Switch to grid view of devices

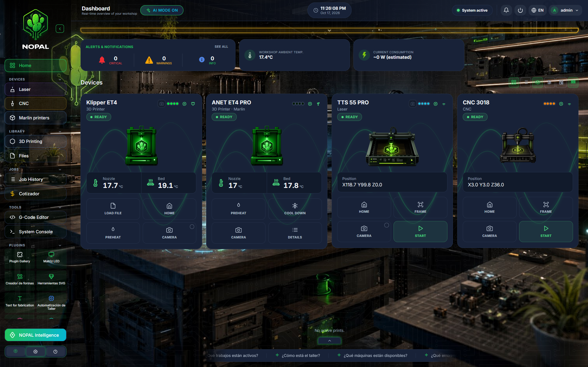pyautogui.click(x=514, y=82)
